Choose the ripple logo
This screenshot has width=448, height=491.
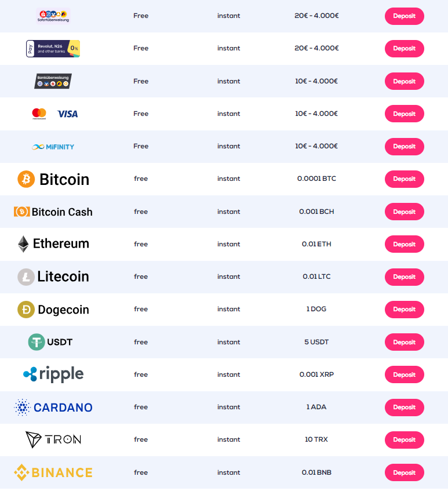pos(53,374)
